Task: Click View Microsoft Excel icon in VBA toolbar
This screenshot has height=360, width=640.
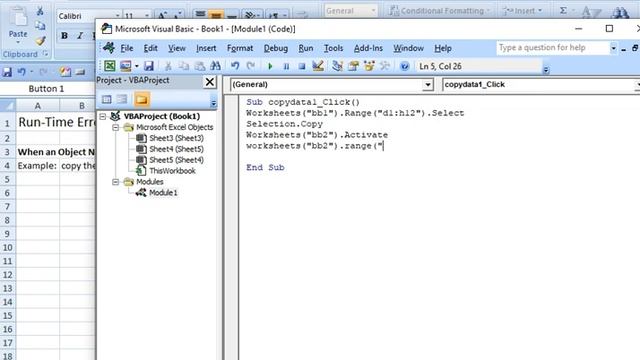Action: [x=109, y=66]
